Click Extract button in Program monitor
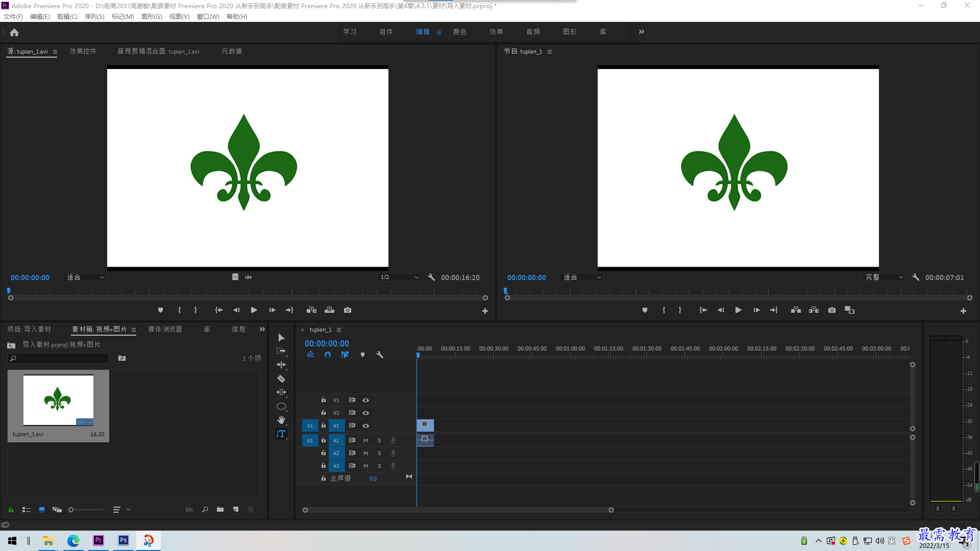 [814, 310]
